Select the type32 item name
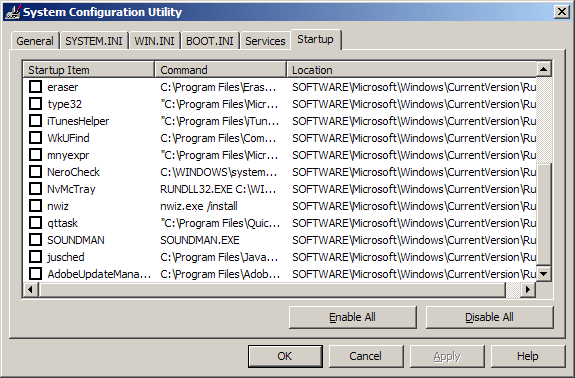 [x=65, y=104]
